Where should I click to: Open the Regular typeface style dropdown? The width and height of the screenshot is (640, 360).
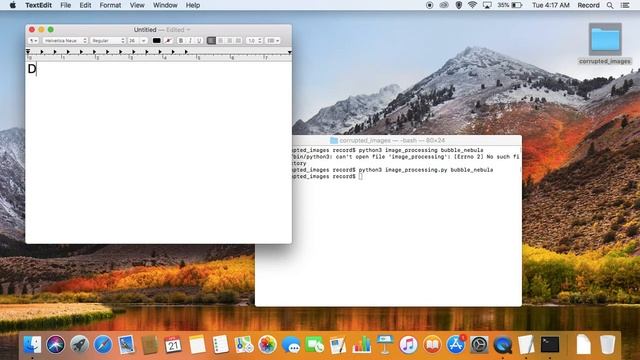click(x=108, y=41)
